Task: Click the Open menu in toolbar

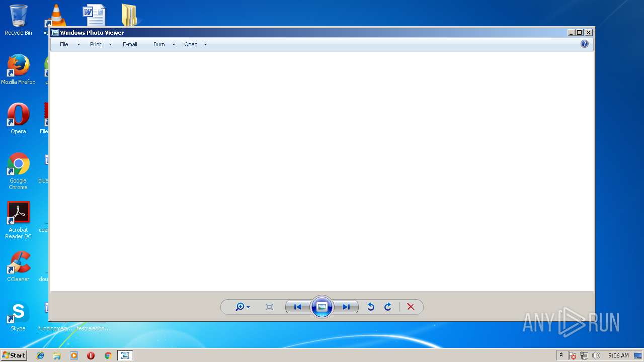Action: [x=191, y=44]
